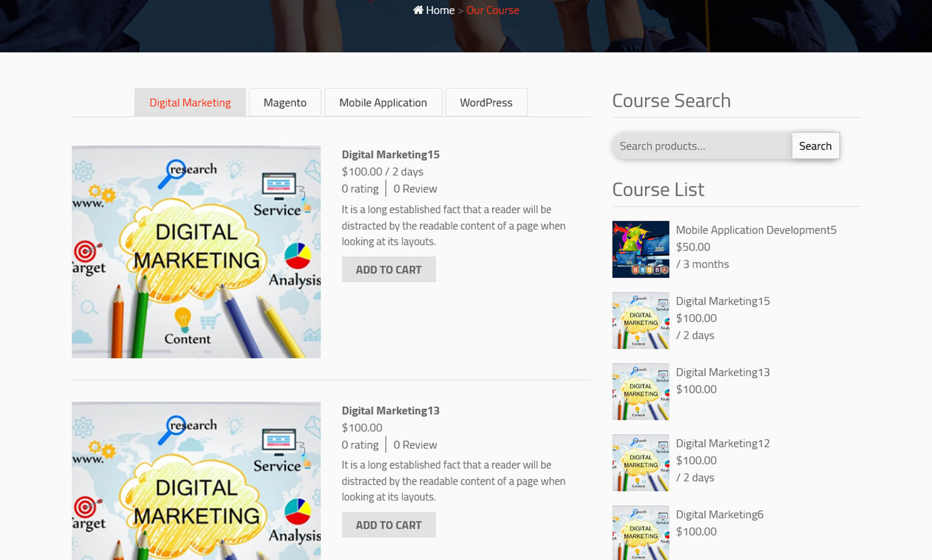Click the Course List heading
This screenshot has height=560, width=932.
[658, 189]
